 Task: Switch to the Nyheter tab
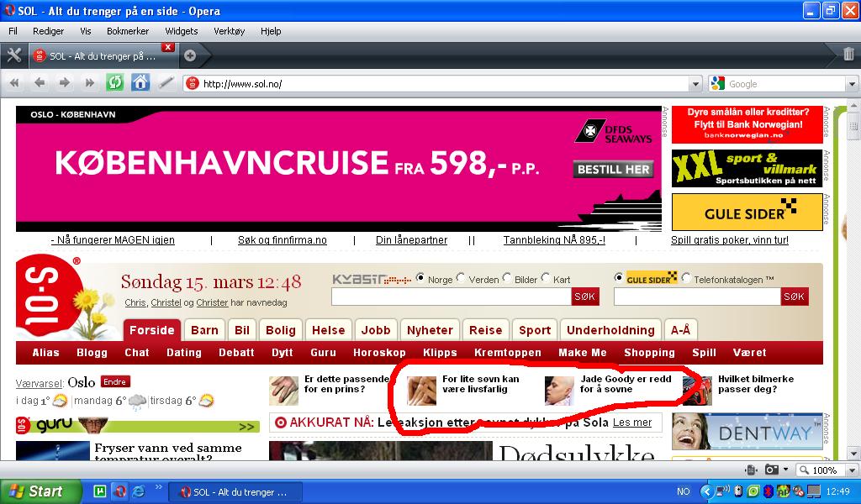tap(430, 330)
